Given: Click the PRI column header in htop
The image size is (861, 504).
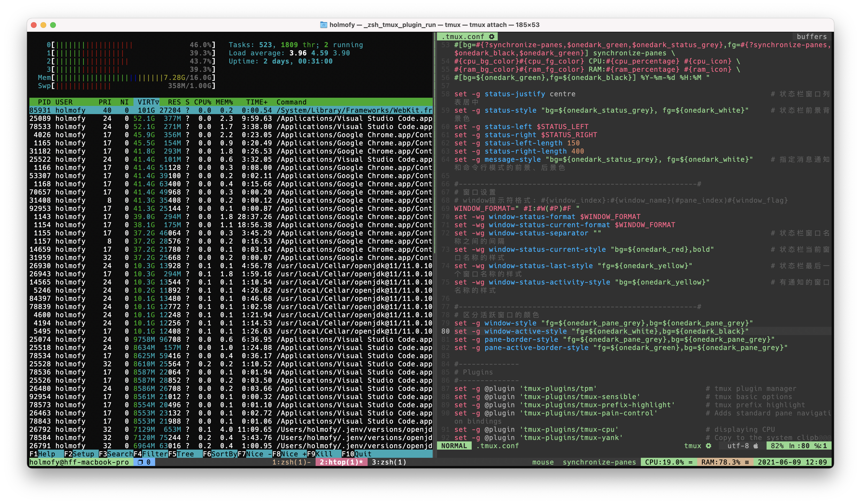Looking at the screenshot, I should (105, 102).
